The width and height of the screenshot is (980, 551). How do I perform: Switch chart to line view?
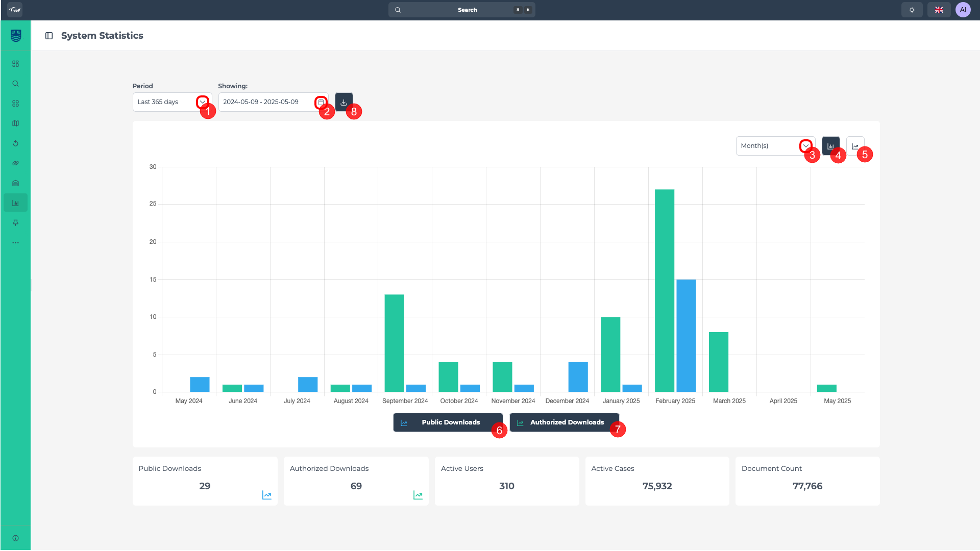[855, 146]
